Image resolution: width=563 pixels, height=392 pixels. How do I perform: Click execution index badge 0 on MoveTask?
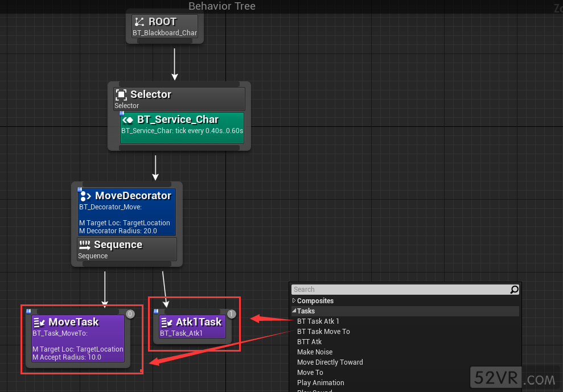tap(130, 313)
